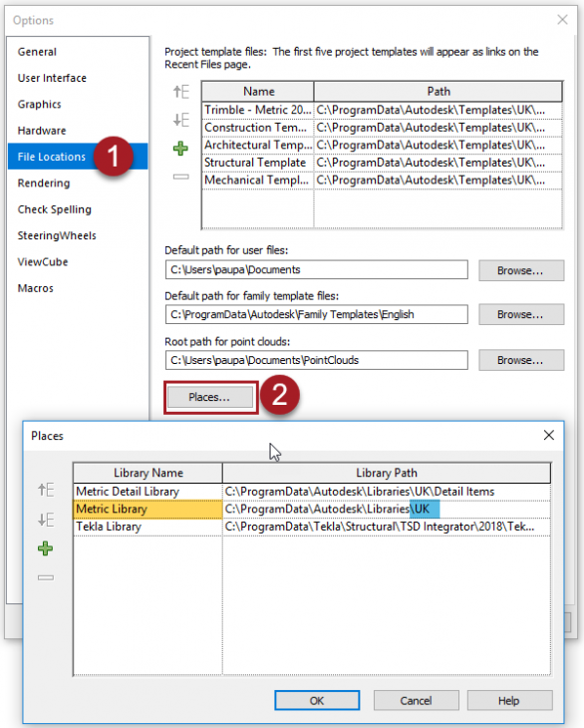Viewport: 584px width, 728px height.
Task: Click Cancel in the Places dialog
Action: coord(417,700)
